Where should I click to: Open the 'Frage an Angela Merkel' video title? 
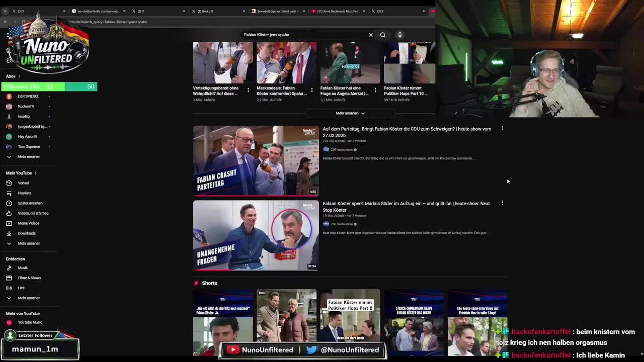pos(345,91)
